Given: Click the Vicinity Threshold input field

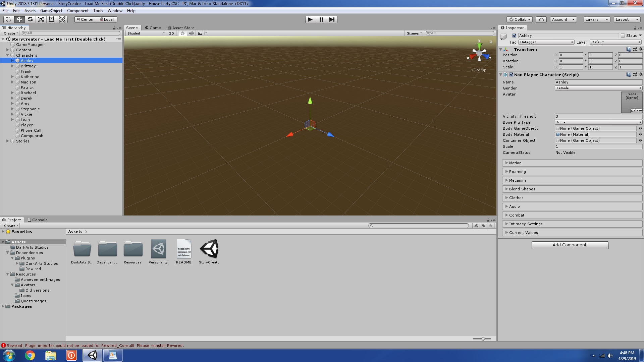Looking at the screenshot, I should (x=598, y=116).
